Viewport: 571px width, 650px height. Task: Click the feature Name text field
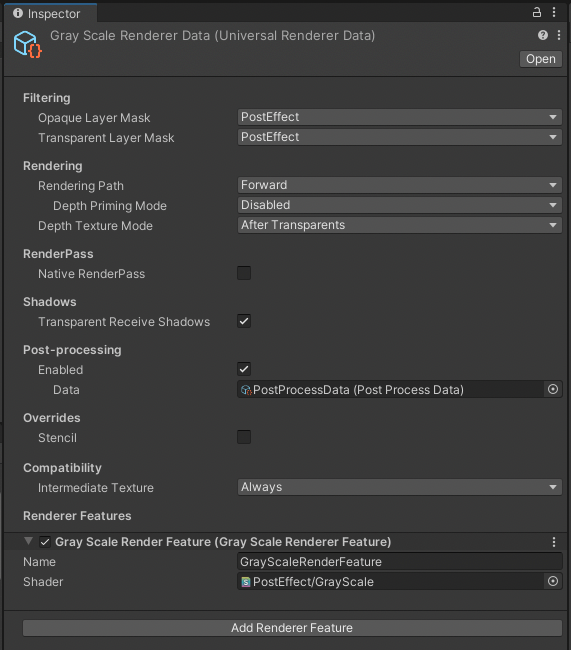(x=400, y=562)
